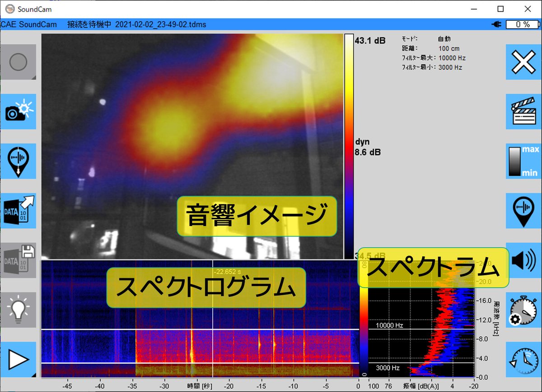Click the 12.0 kHz frequency axis label

tap(484, 319)
